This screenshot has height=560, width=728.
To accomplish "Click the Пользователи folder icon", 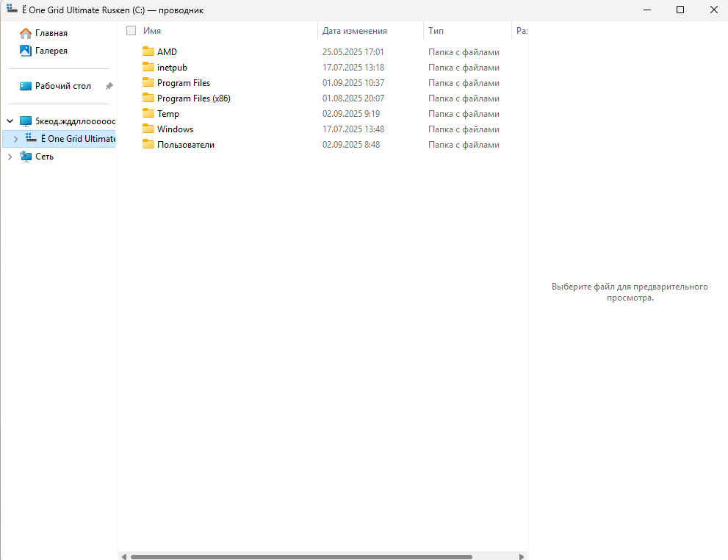I will click(148, 145).
